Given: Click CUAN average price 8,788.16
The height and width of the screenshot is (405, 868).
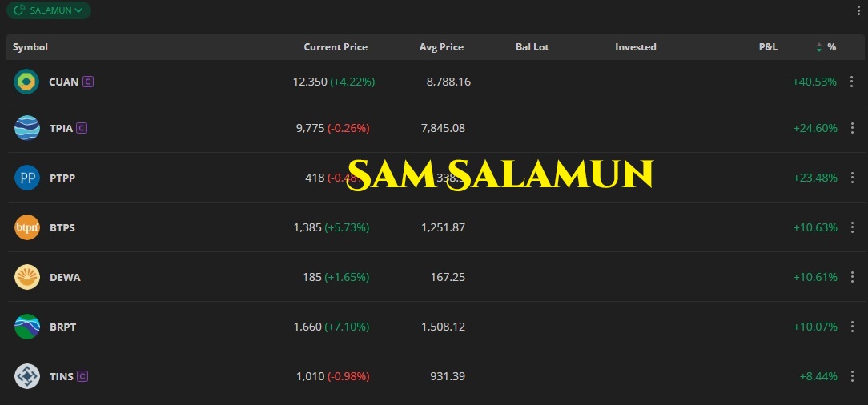Looking at the screenshot, I should (448, 82).
